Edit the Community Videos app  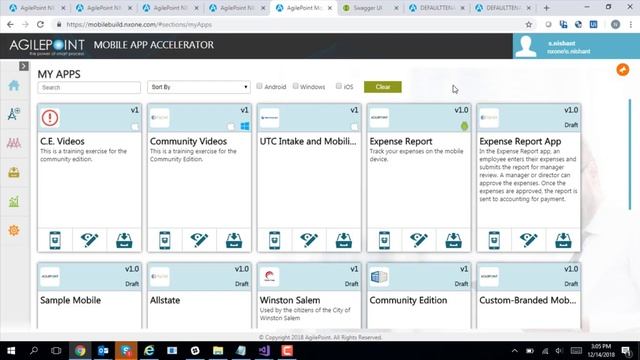tap(199, 240)
